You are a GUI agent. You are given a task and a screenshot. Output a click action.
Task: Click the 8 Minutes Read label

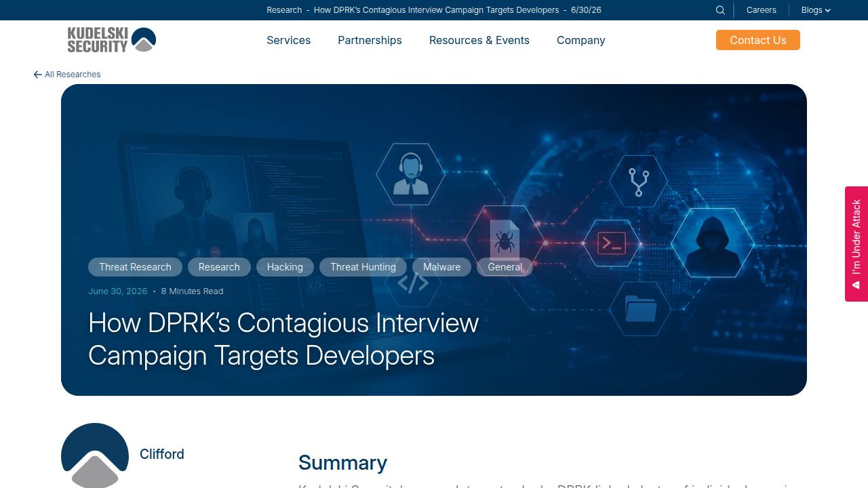click(x=192, y=291)
